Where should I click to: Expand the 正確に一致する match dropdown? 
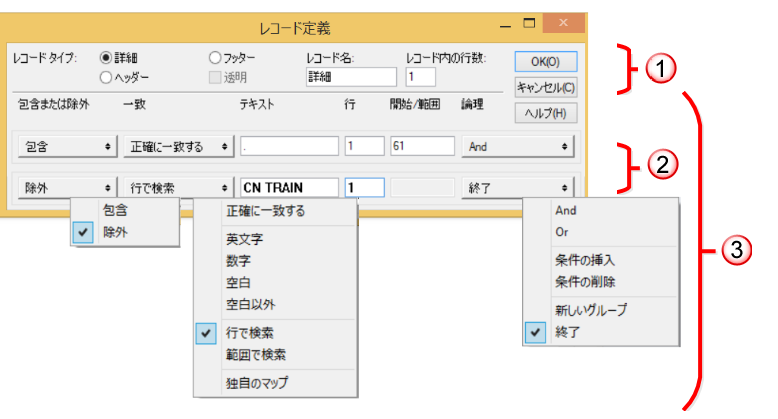179,147
